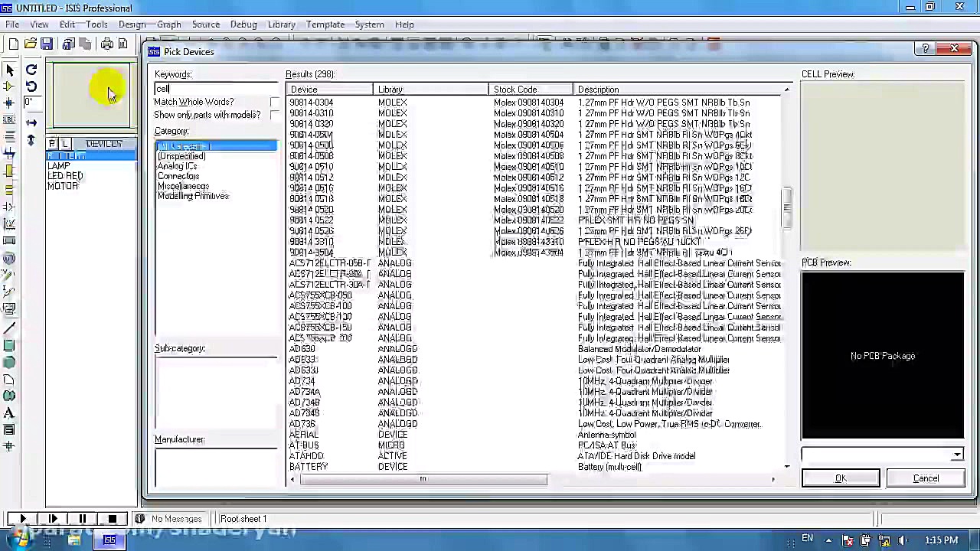
Task: Select the Miscellaneous category
Action: point(183,186)
